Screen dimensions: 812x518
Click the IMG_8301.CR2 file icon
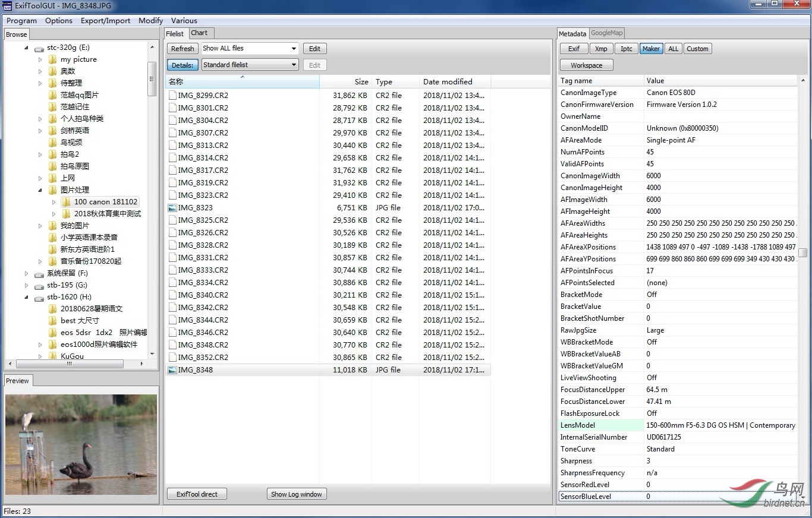(x=172, y=108)
